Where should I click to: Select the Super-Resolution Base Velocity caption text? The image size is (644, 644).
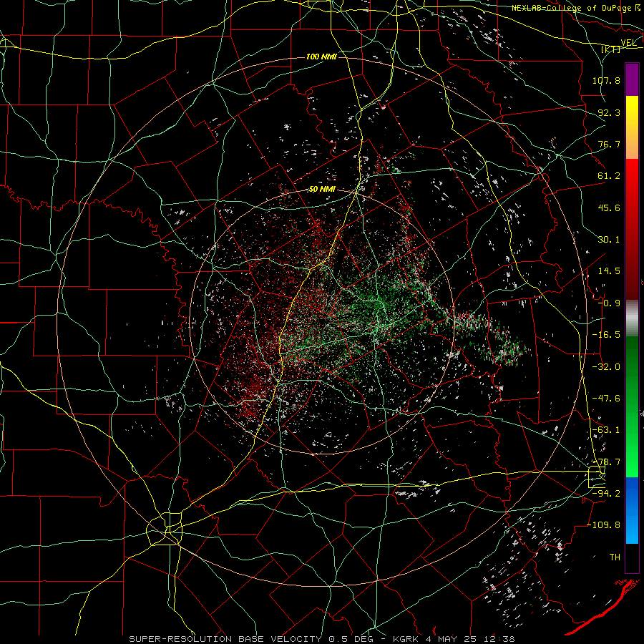pyautogui.click(x=321, y=639)
